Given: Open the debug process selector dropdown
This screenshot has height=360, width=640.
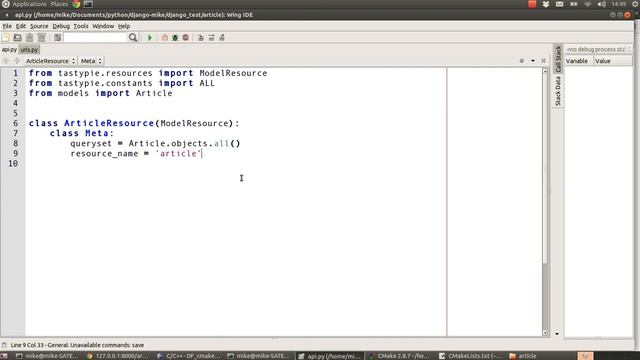Looking at the screenshot, I should [598, 49].
